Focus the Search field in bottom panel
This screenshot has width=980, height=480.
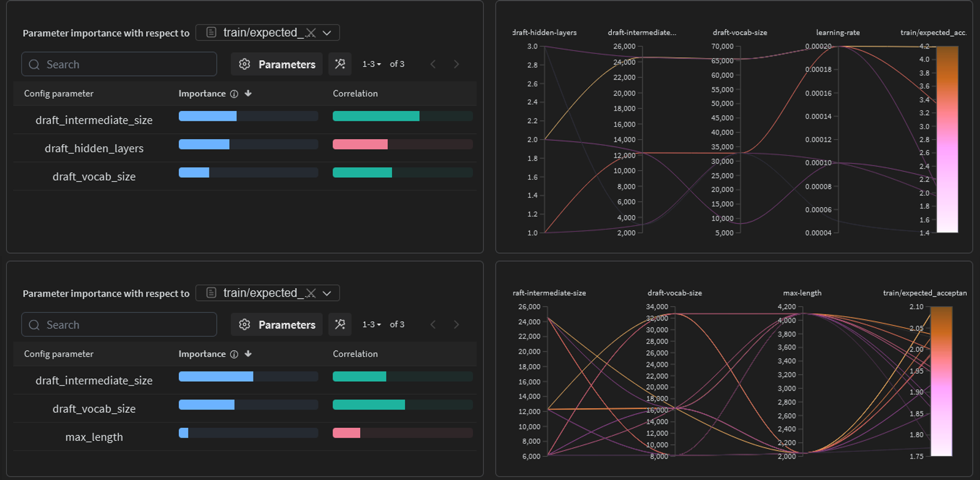[x=119, y=324]
